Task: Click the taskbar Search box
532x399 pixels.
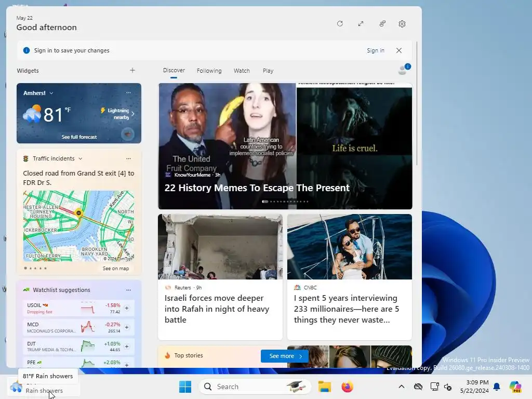Action: (x=255, y=387)
